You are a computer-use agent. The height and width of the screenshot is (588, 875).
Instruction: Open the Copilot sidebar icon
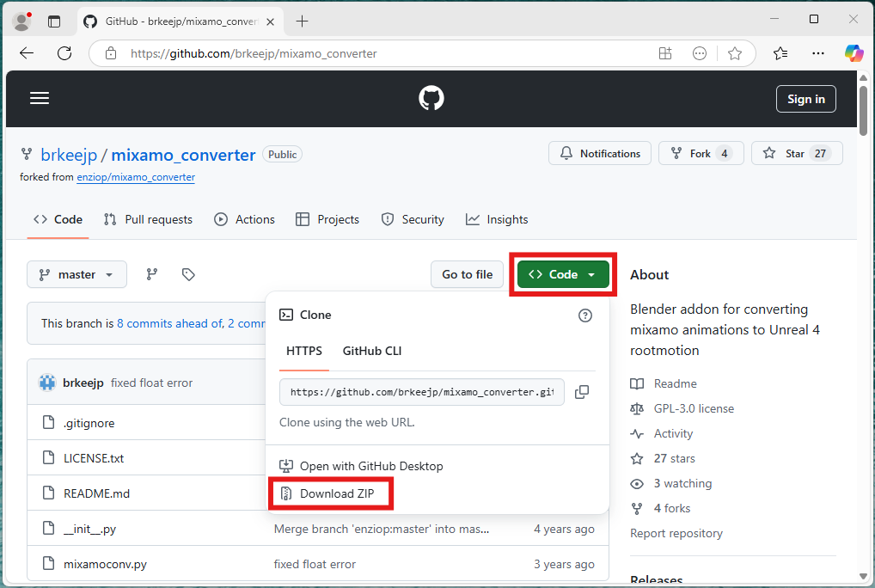pos(854,53)
